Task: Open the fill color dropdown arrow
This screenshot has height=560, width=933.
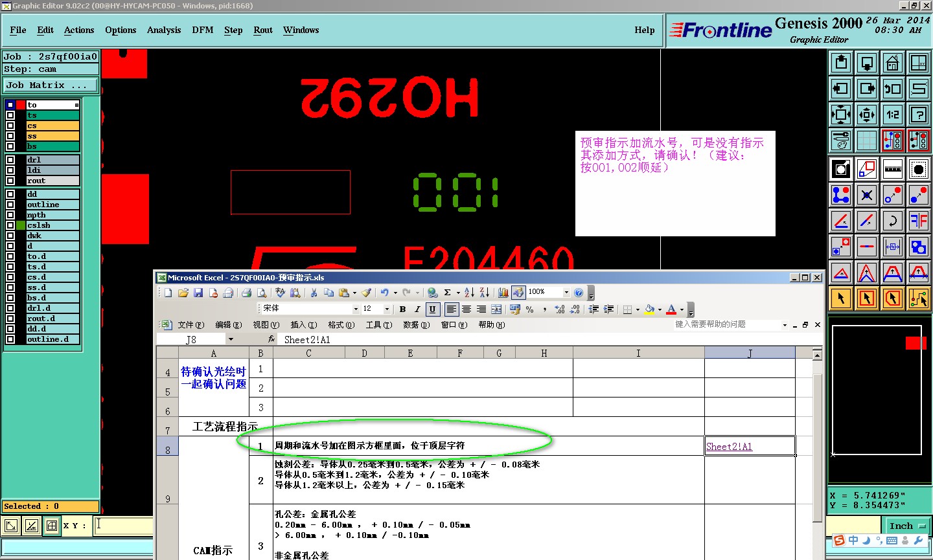Action: (x=660, y=309)
